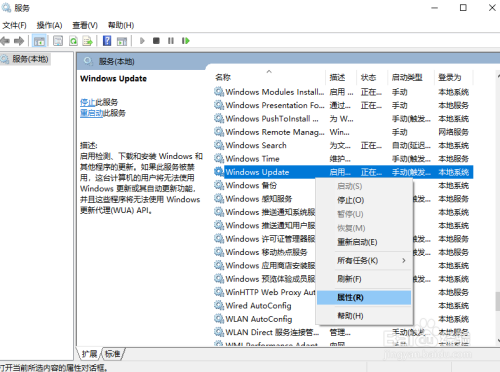Screen dimensions: 500x372
Task: Click the Stop Service square icon
Action: pos(156,41)
